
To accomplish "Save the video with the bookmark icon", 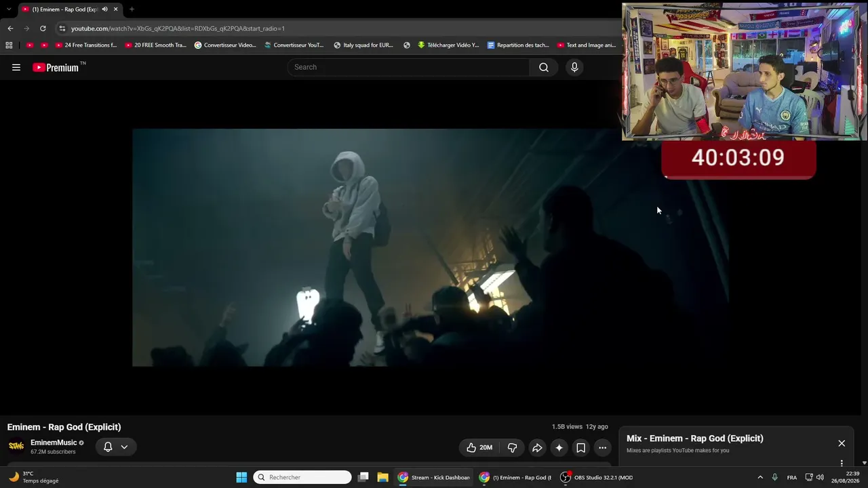I will pyautogui.click(x=580, y=447).
